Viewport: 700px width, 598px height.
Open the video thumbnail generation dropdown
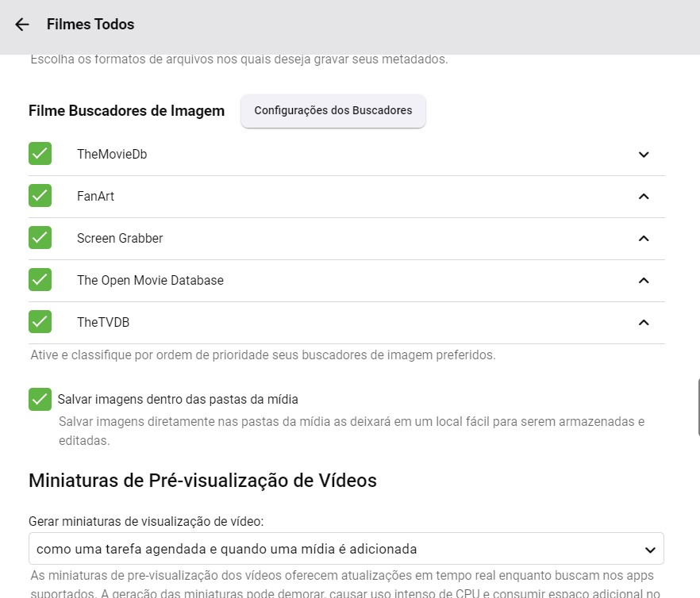click(346, 549)
